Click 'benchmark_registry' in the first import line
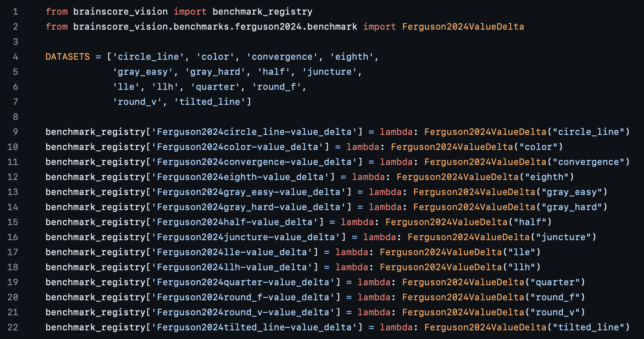This screenshot has width=644, height=339. (262, 12)
